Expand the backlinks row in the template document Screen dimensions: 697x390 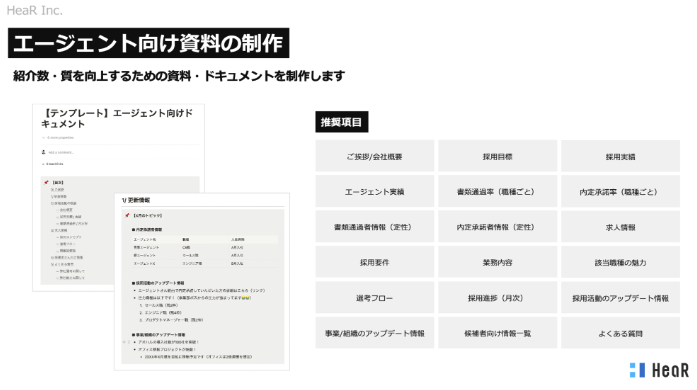52,164
